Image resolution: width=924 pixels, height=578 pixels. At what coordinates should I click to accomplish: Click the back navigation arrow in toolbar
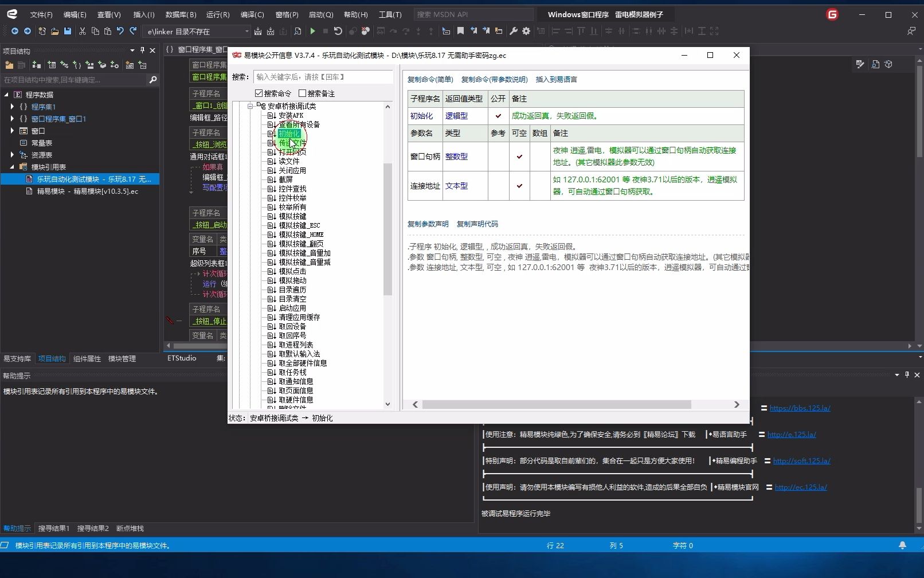pyautogui.click(x=15, y=31)
